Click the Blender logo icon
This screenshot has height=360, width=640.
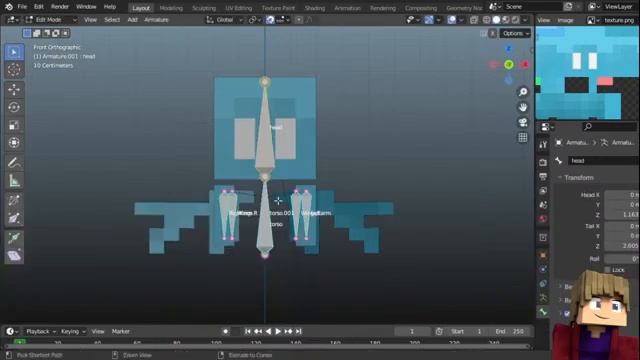(x=9, y=7)
